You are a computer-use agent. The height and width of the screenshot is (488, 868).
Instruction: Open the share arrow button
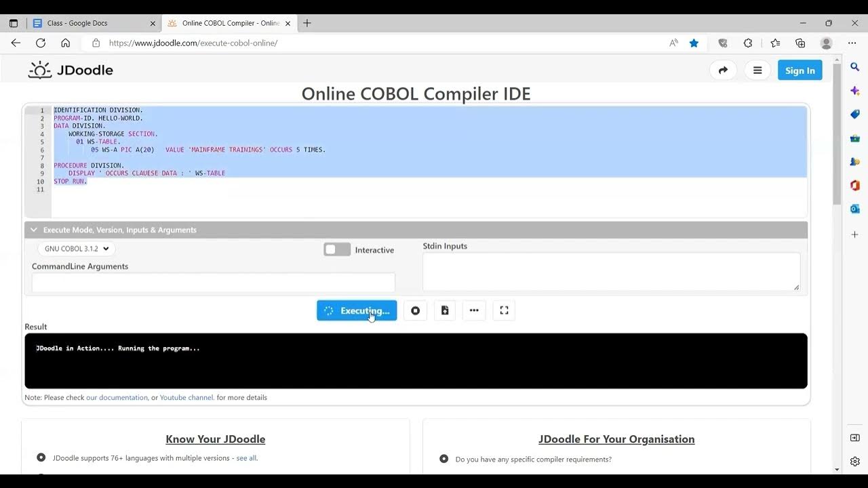click(723, 70)
